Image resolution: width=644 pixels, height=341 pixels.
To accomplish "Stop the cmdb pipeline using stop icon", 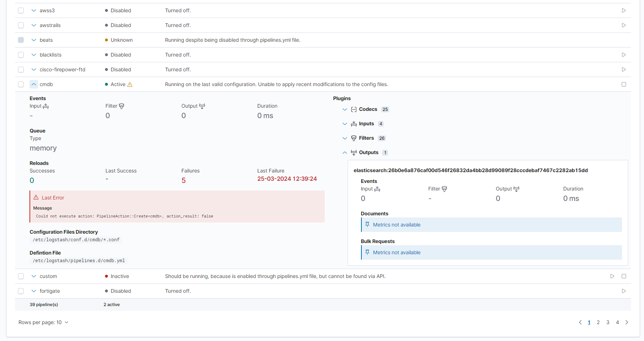I will point(624,84).
